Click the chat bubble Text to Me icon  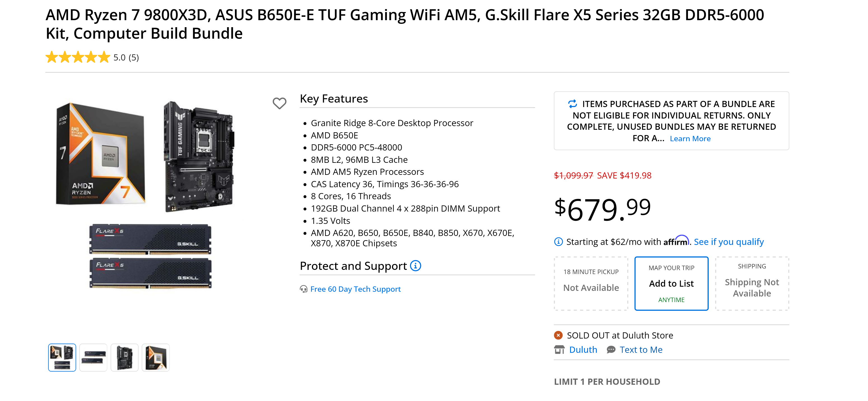click(x=611, y=350)
